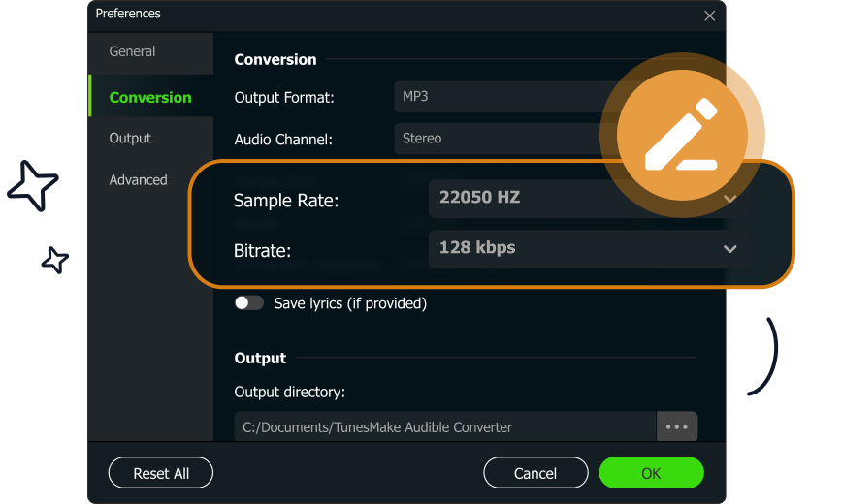Select the Conversion tab in sidebar
The image size is (842, 504).
point(151,97)
